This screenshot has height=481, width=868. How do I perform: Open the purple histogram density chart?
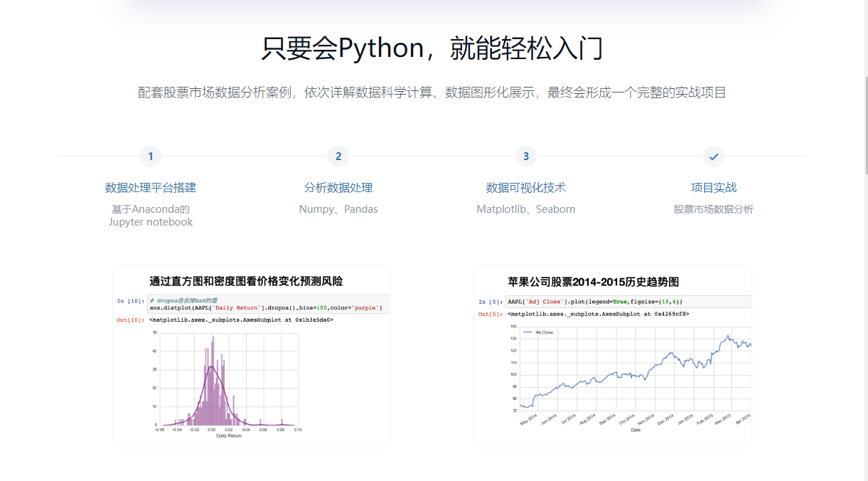227,381
